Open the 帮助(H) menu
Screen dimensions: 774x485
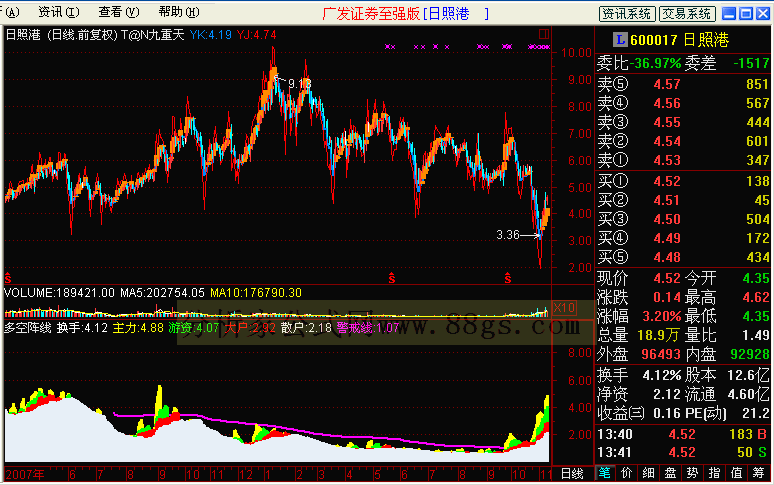coord(179,12)
